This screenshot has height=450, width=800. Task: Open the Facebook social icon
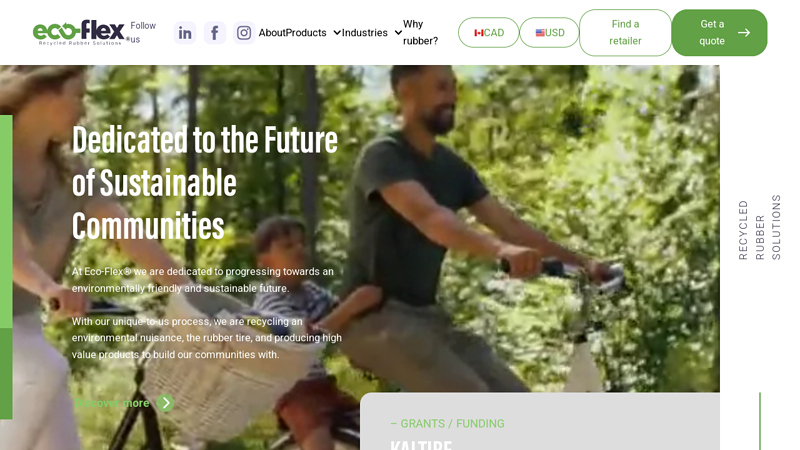coord(215,33)
